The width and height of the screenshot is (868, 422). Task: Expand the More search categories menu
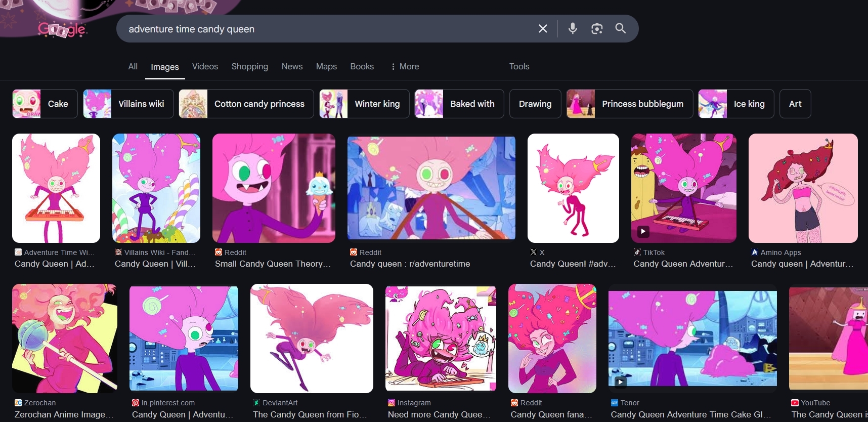(x=405, y=66)
